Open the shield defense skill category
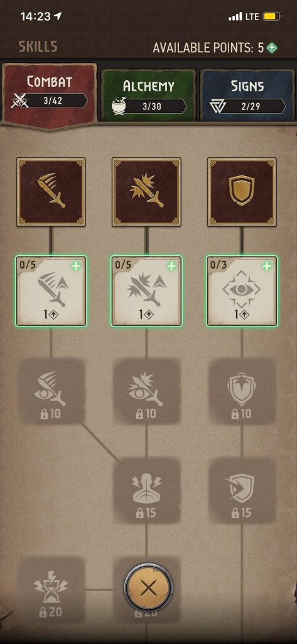297x644 pixels. (x=242, y=192)
